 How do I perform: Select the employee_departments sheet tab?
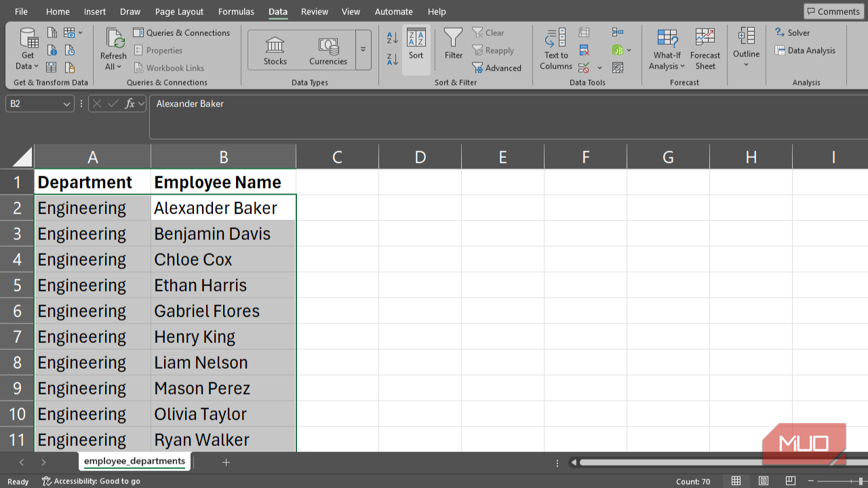(134, 462)
